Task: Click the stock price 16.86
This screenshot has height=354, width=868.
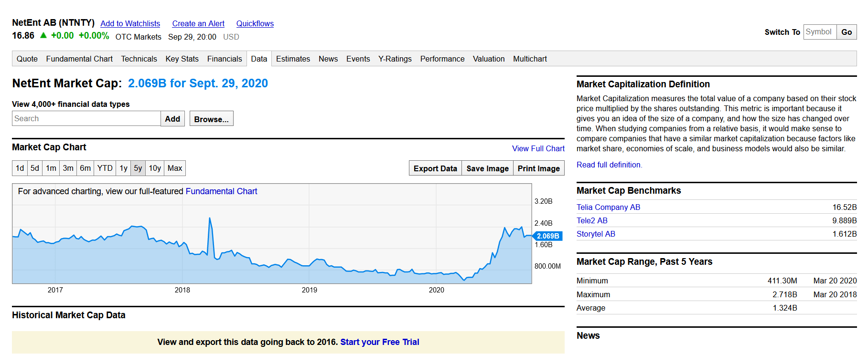Action: coord(23,36)
